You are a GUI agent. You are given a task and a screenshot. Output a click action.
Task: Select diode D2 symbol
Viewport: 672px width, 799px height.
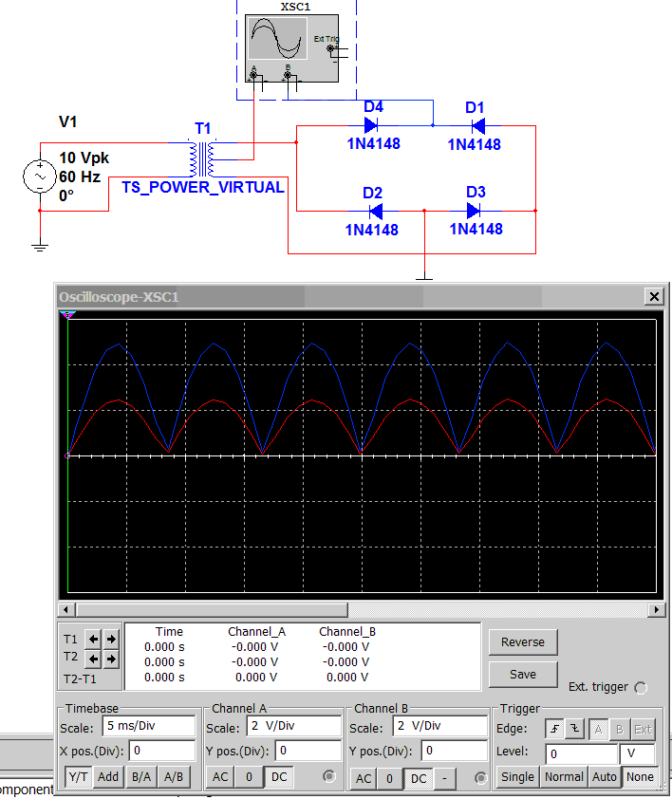pos(375,211)
